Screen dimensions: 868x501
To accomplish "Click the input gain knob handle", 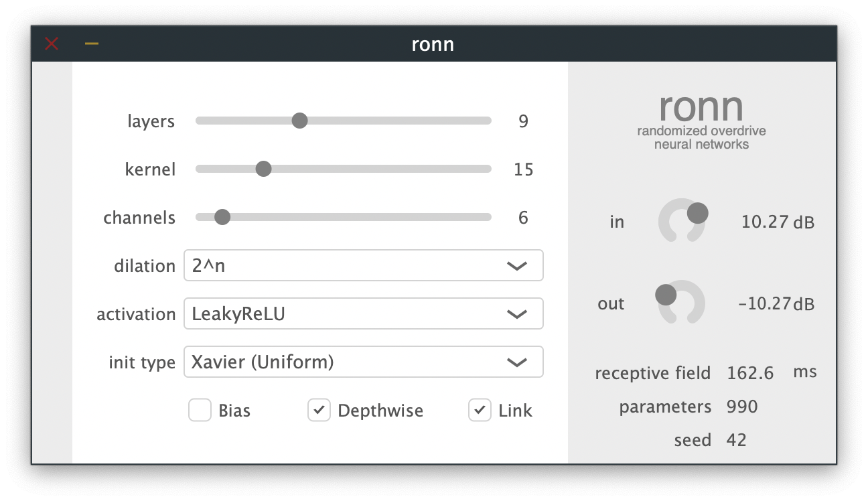I will click(x=697, y=214).
